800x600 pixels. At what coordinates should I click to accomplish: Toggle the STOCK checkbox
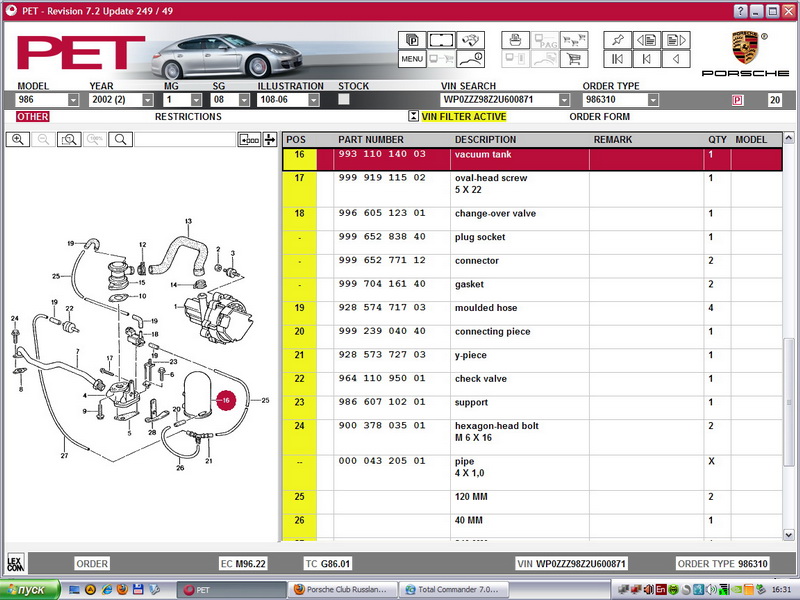(x=344, y=99)
